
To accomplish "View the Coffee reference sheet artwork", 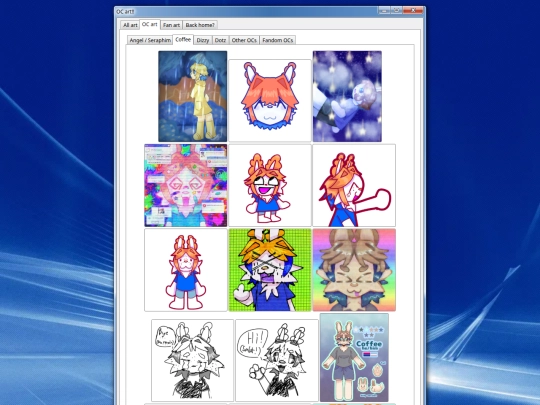I will [354, 357].
